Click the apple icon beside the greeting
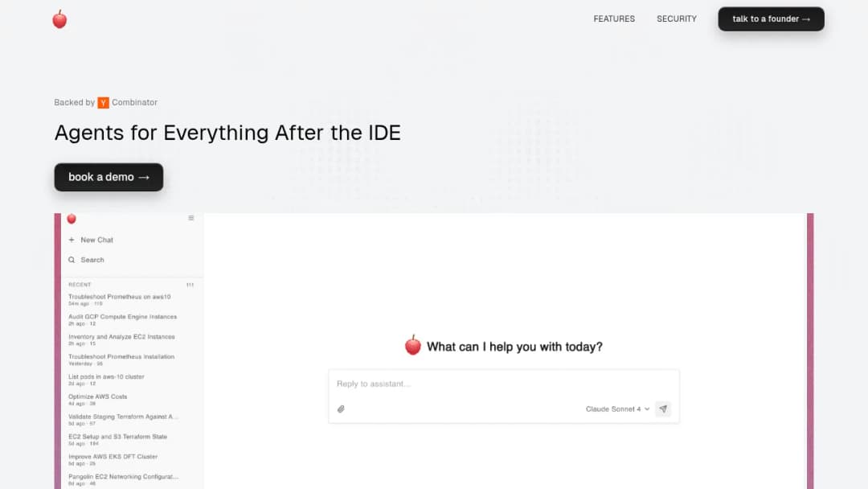This screenshot has height=489, width=868. pyautogui.click(x=412, y=345)
